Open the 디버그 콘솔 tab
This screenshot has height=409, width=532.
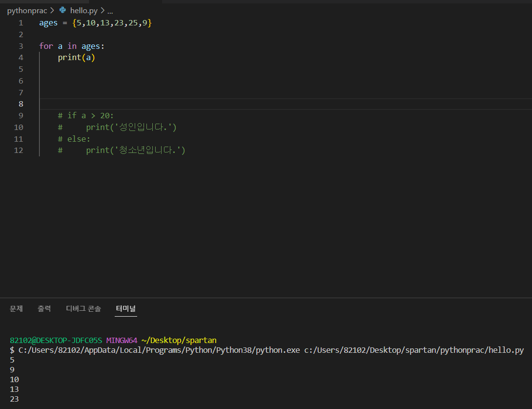(x=83, y=308)
